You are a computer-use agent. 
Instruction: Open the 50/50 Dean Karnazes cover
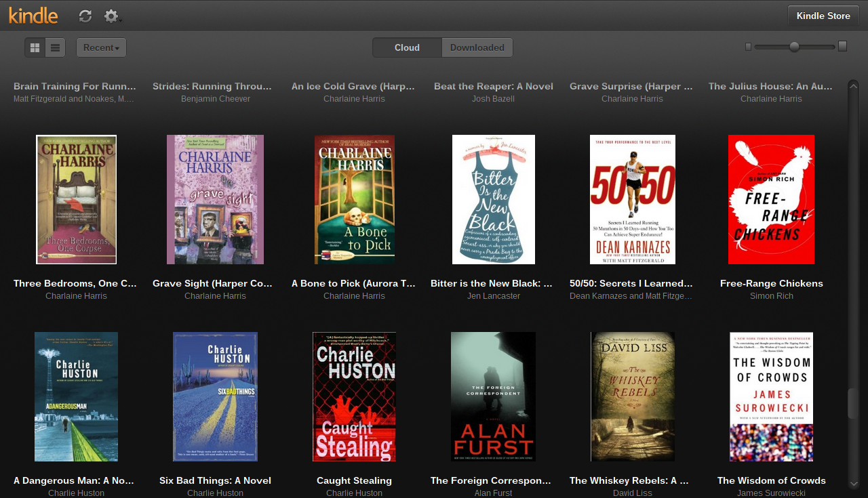click(633, 199)
